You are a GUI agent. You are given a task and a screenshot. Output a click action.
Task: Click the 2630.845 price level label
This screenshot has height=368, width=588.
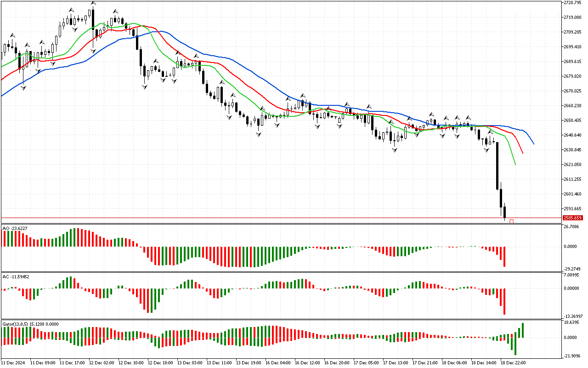pos(573,150)
